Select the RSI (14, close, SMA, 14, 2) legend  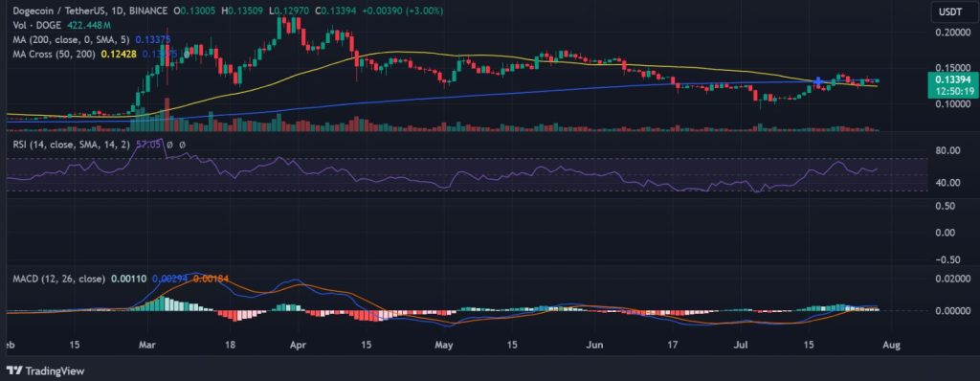[x=71, y=145]
